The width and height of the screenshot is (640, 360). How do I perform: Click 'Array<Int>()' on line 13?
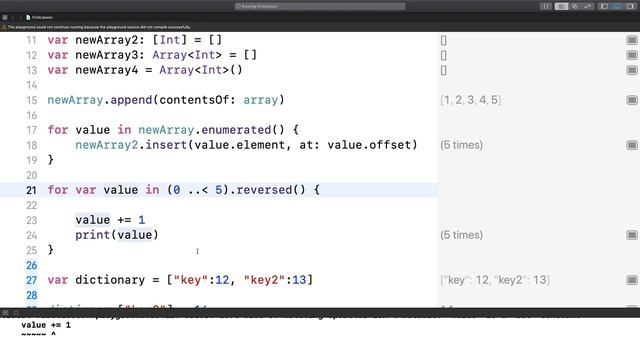201,70
